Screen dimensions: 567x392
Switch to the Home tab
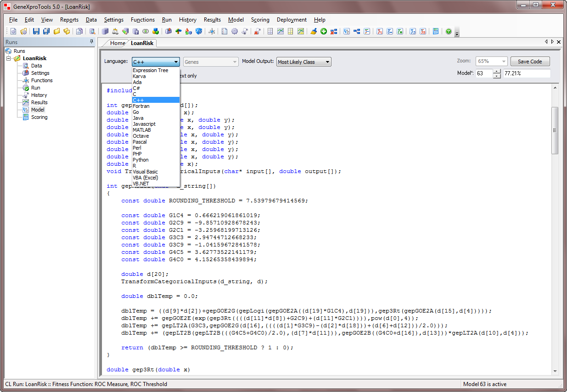(x=118, y=43)
